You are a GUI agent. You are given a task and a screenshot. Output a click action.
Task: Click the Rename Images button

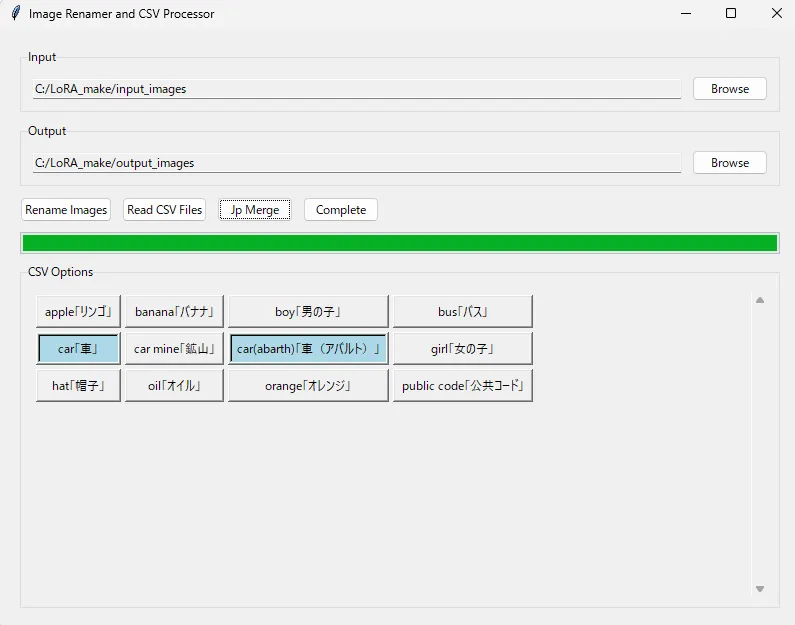tap(66, 210)
